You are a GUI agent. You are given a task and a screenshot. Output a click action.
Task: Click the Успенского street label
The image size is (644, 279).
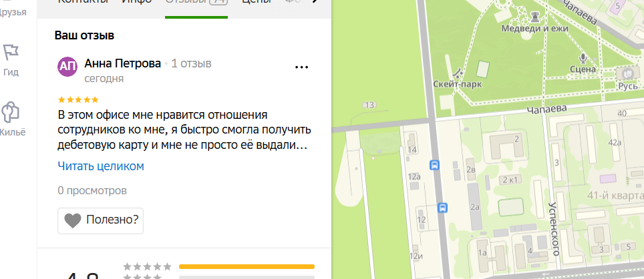pyautogui.click(x=554, y=229)
